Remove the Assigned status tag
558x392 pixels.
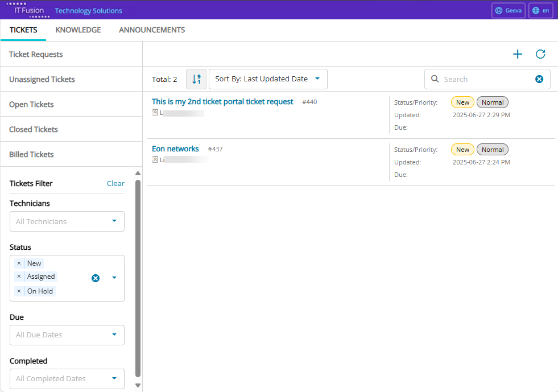click(x=19, y=277)
